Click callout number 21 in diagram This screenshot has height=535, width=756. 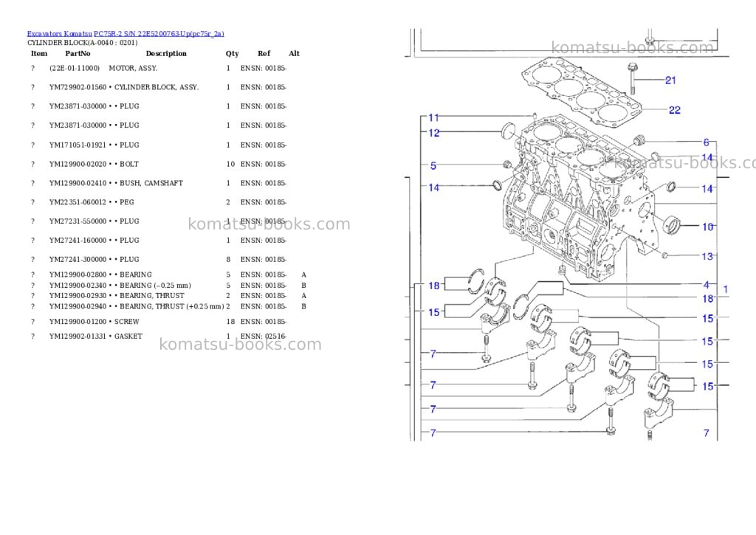pyautogui.click(x=670, y=80)
